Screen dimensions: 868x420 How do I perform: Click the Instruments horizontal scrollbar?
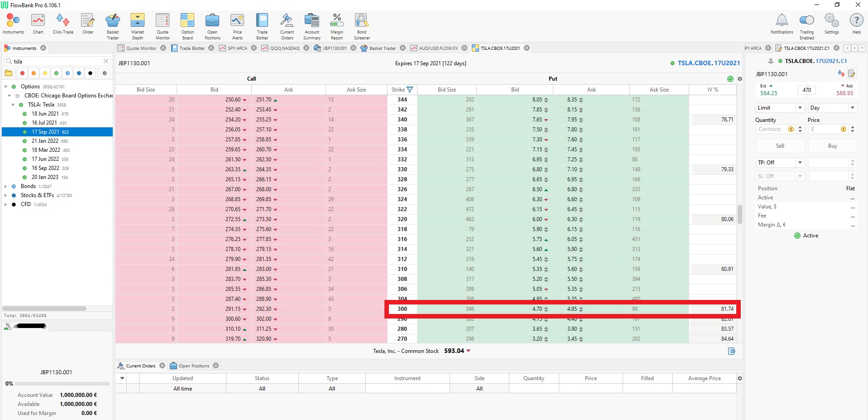(x=44, y=309)
